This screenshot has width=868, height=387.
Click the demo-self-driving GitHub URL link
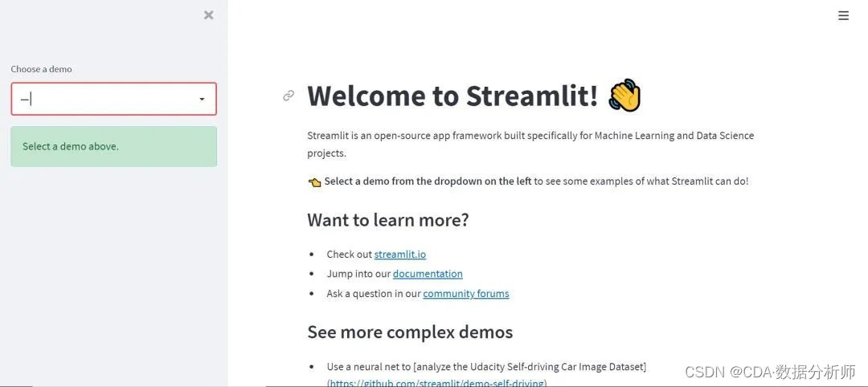(436, 382)
